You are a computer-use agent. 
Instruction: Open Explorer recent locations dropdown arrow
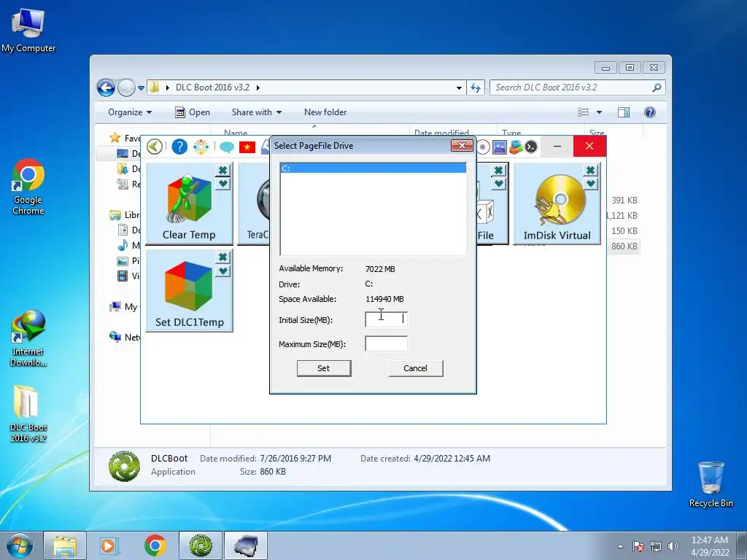(x=141, y=88)
